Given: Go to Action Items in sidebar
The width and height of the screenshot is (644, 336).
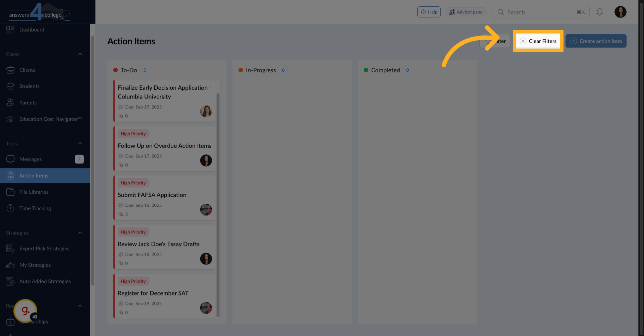Looking at the screenshot, I should (34, 176).
